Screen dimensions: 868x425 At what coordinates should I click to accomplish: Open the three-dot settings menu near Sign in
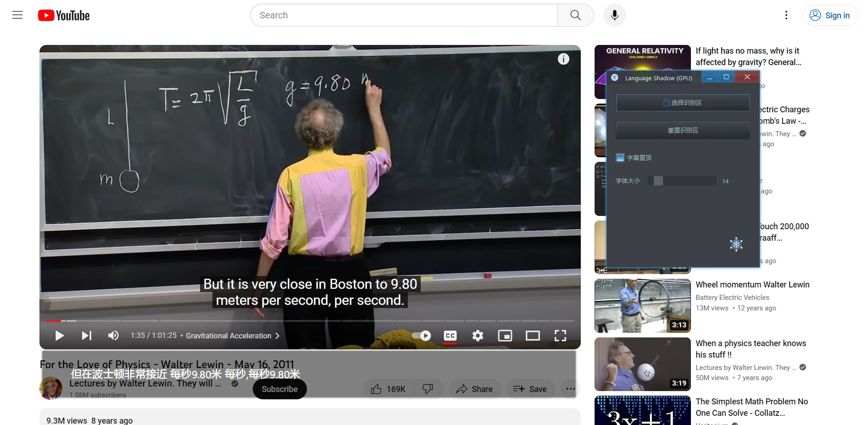786,15
